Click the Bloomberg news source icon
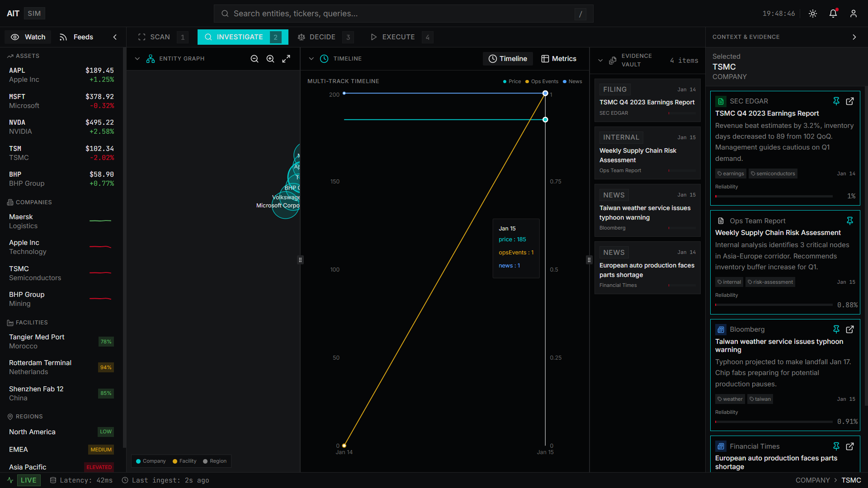 pyautogui.click(x=721, y=329)
